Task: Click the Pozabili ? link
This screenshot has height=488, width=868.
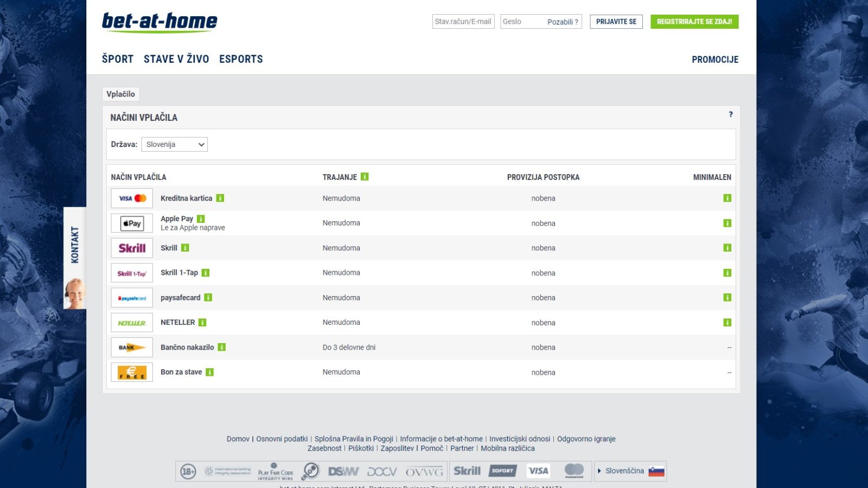Action: 563,22
